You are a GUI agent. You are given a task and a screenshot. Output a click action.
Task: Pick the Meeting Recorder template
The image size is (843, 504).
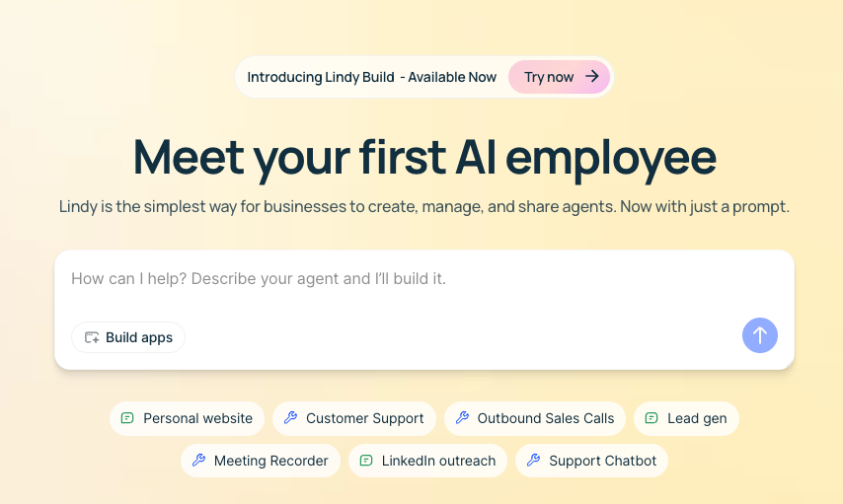[x=261, y=461]
